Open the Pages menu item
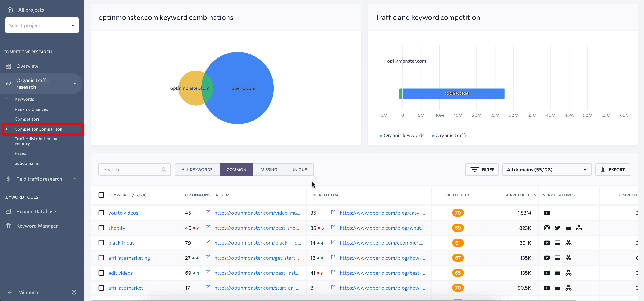This screenshot has width=644, height=301. click(x=20, y=153)
